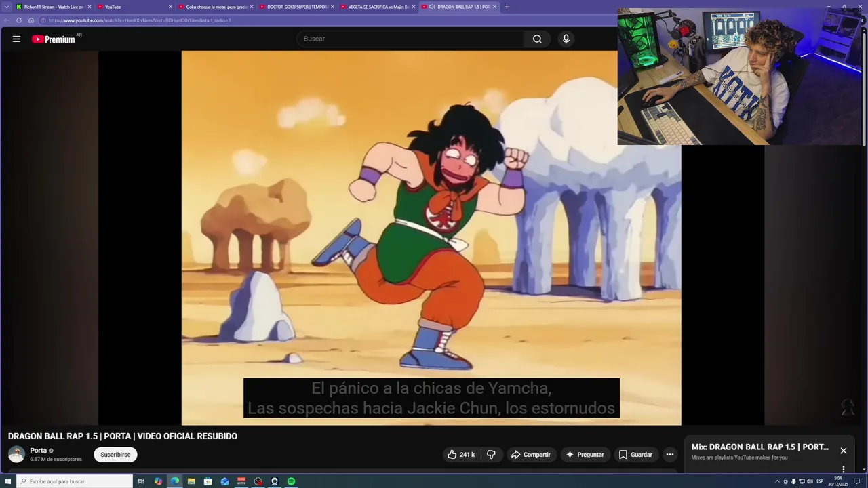
Task: Like the video with thumbs up
Action: [x=460, y=455]
